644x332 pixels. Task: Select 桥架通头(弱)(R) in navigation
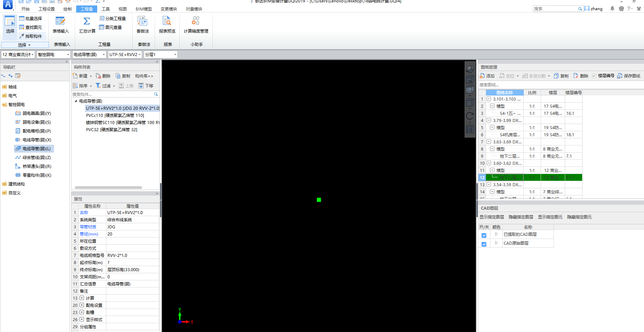pyautogui.click(x=33, y=166)
